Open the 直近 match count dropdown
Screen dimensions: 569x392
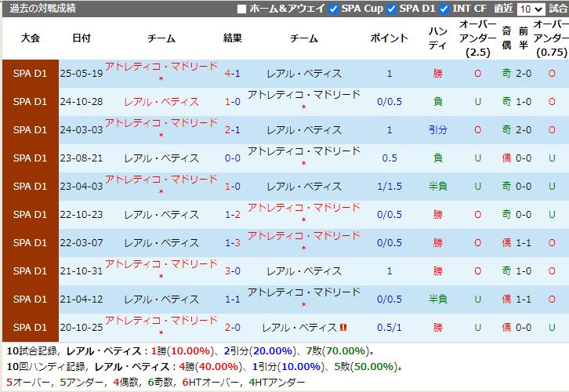tap(531, 9)
